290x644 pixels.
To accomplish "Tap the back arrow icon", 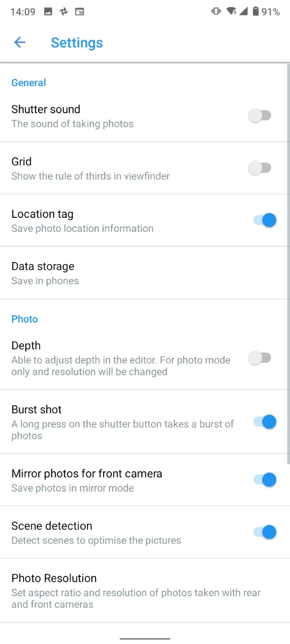I will pos(20,42).
